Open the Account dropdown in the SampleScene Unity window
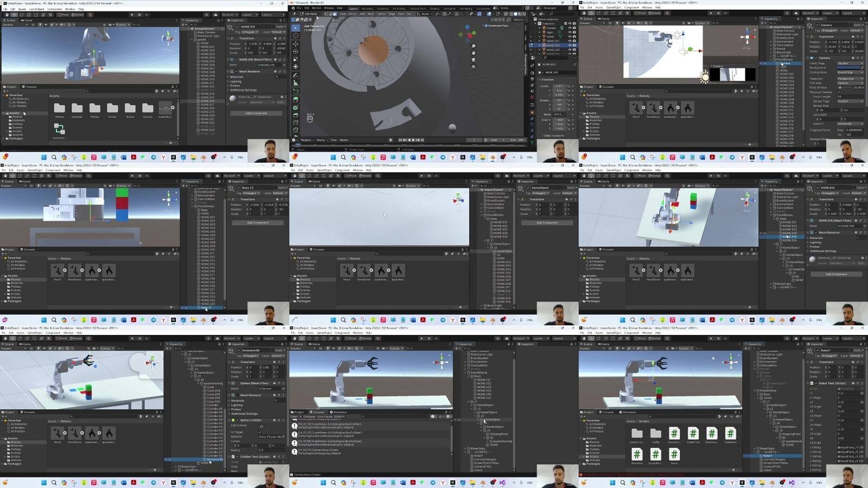Screen dimensions: 868x488 (230, 15)
